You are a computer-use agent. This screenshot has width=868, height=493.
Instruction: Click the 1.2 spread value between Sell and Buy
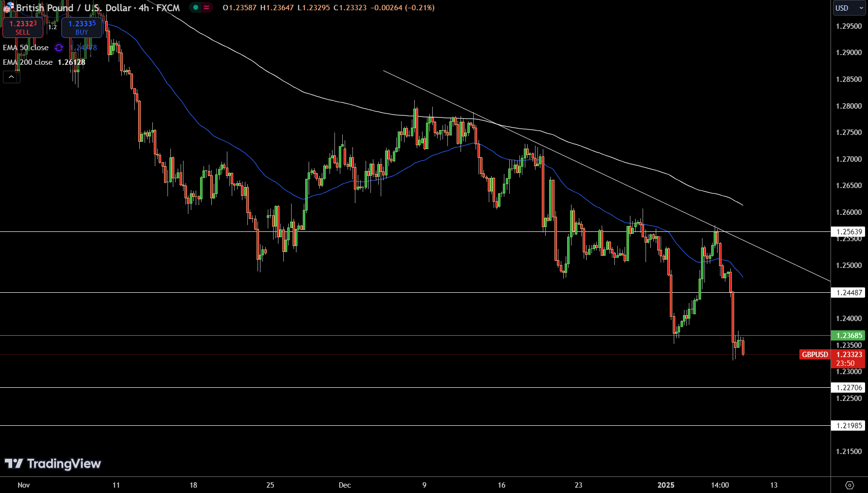coord(53,27)
